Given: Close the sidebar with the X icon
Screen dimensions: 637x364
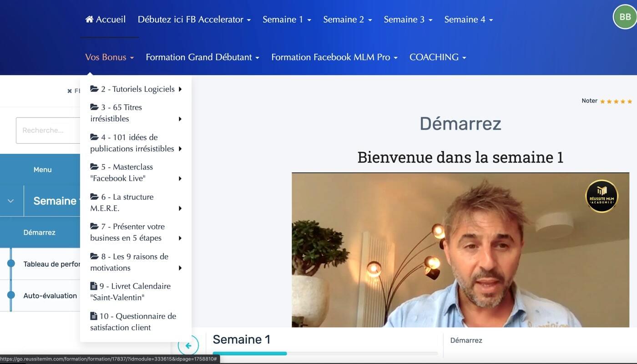Looking at the screenshot, I should [70, 91].
